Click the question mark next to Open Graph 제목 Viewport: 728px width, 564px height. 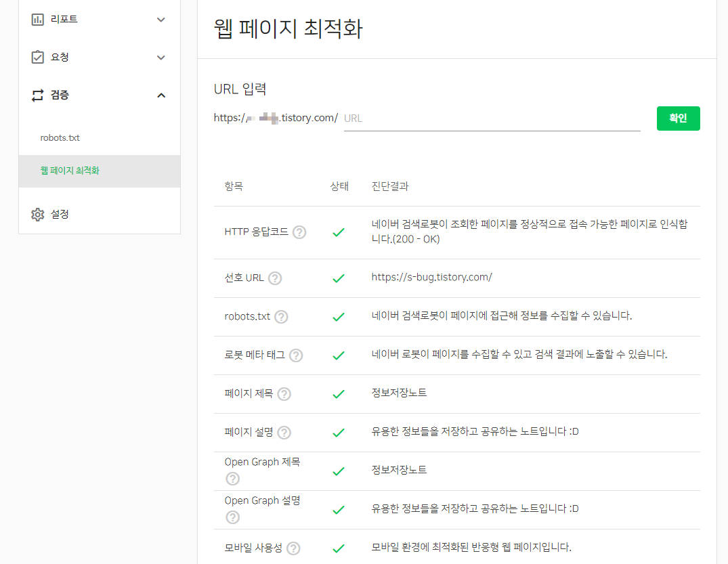coord(232,478)
